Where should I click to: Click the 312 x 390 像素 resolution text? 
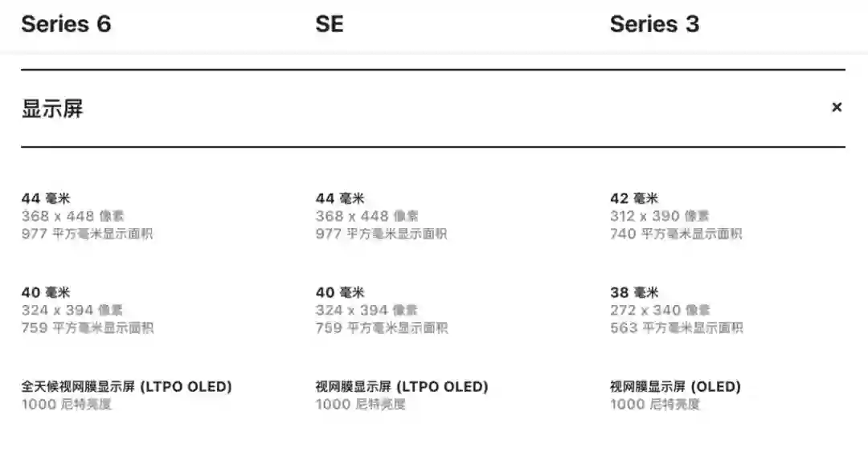660,216
